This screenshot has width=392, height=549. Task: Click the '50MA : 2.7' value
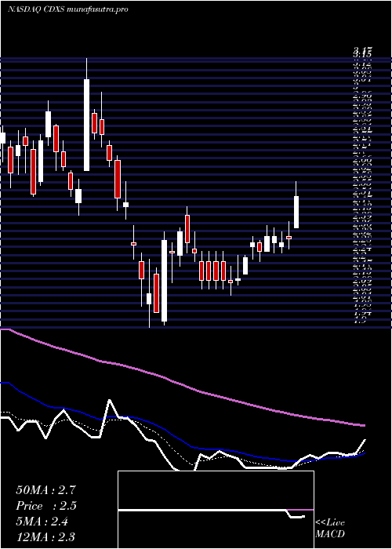pyautogui.click(x=45, y=490)
